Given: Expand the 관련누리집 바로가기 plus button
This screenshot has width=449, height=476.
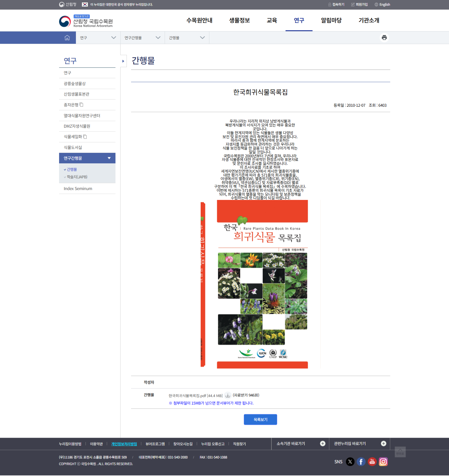Looking at the screenshot, I should pyautogui.click(x=384, y=444).
